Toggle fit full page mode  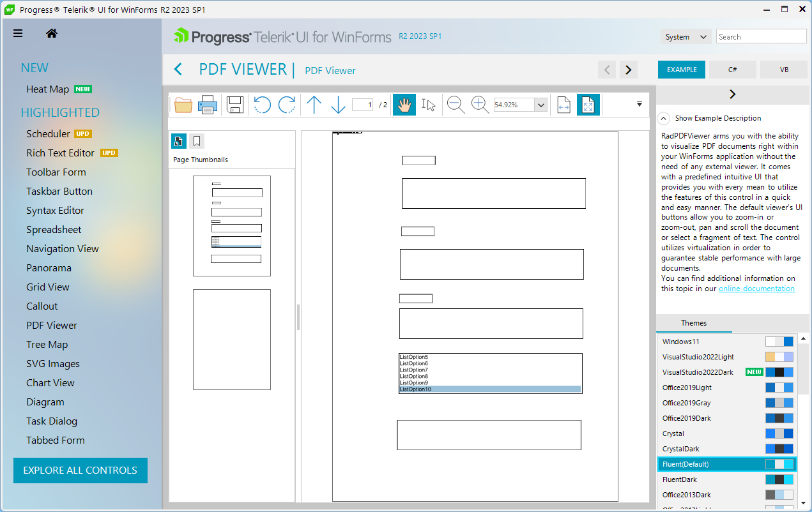(x=588, y=105)
